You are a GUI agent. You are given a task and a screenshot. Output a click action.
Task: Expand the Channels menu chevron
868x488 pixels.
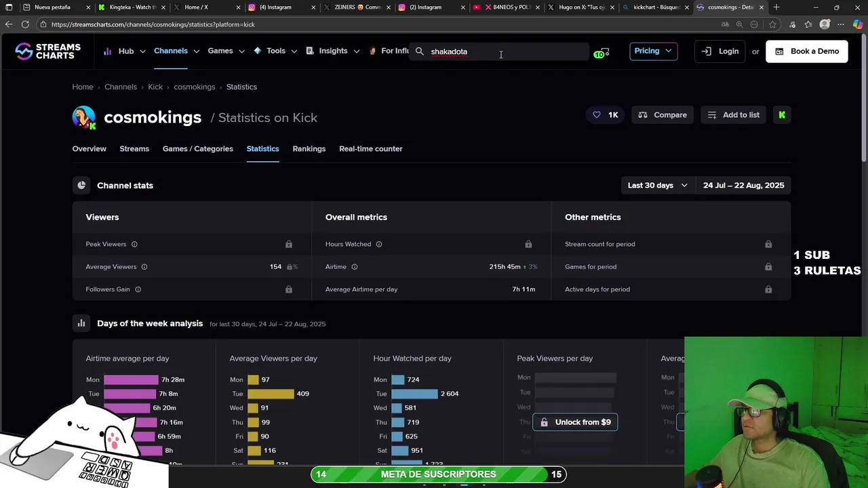coord(196,52)
